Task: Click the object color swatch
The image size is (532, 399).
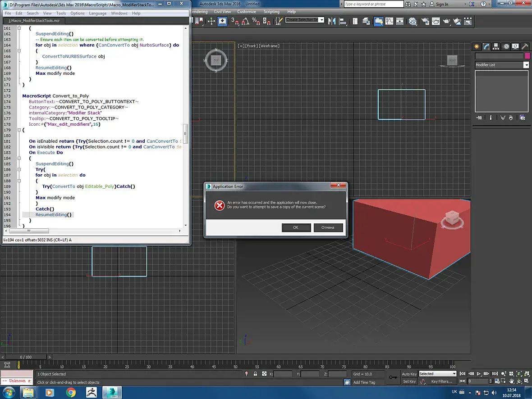Action: 527,56
